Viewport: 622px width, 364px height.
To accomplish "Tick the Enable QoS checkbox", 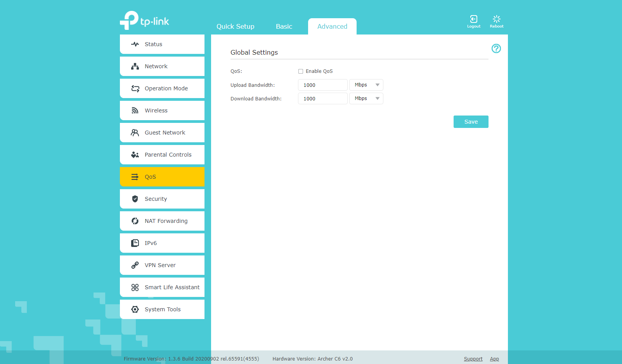I will tap(301, 71).
